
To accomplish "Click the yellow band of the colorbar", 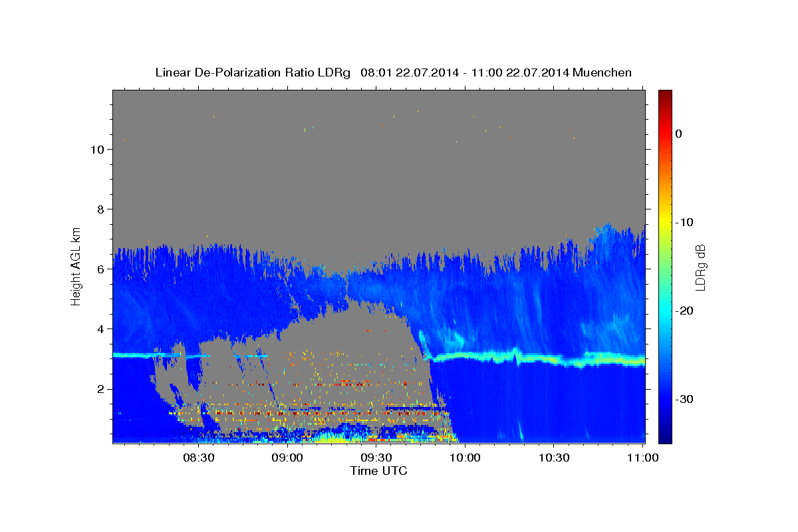I will 665,222.
